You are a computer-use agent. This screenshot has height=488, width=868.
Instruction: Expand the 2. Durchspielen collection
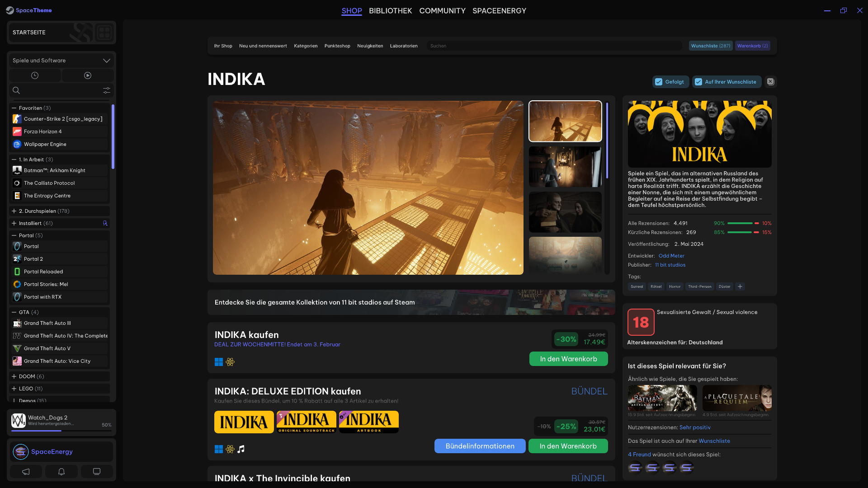(x=14, y=211)
